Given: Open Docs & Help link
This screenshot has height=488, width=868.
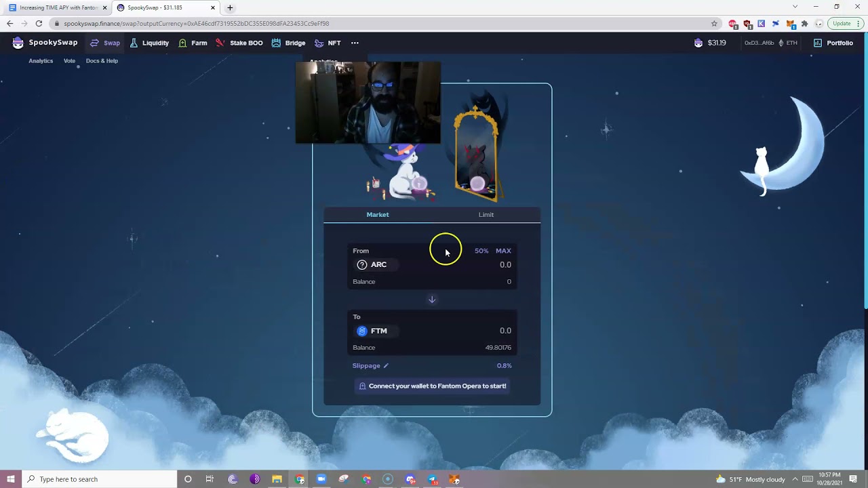Looking at the screenshot, I should (x=102, y=61).
